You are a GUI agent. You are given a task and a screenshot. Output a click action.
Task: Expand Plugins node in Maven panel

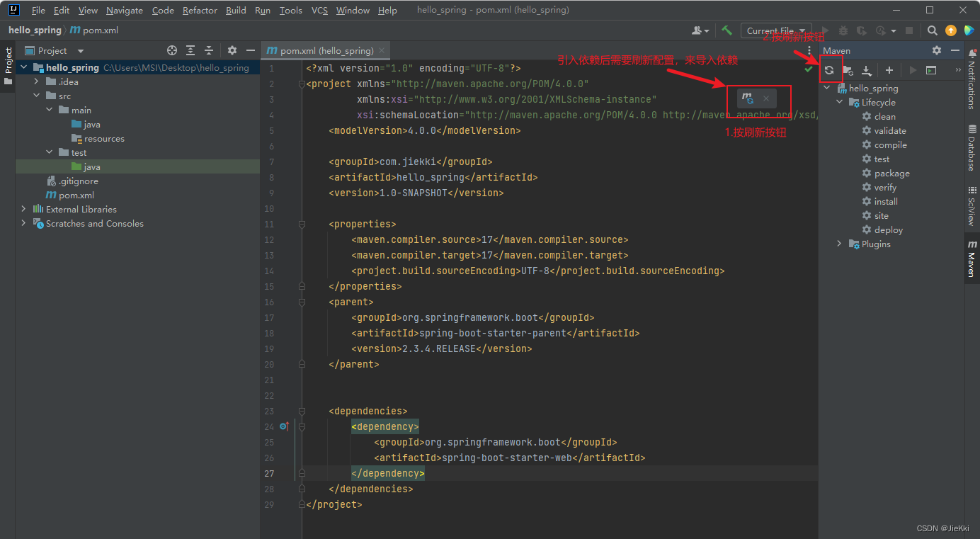(840, 244)
